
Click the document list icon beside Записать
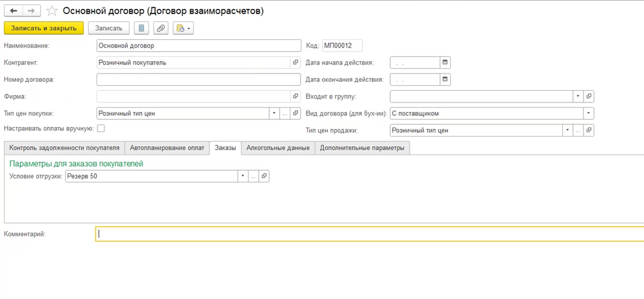point(142,28)
